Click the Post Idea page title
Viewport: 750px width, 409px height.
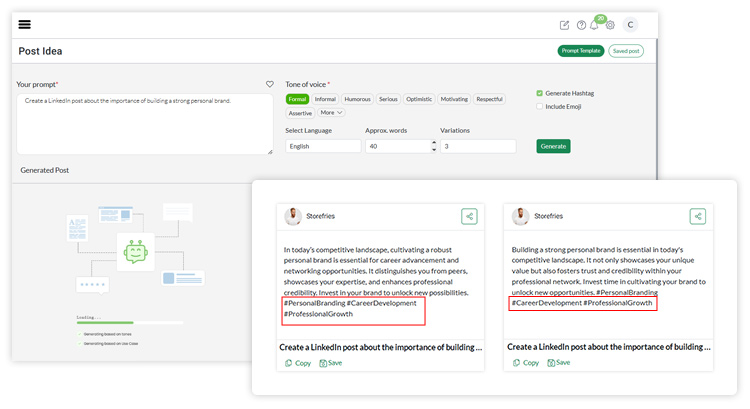pos(40,51)
